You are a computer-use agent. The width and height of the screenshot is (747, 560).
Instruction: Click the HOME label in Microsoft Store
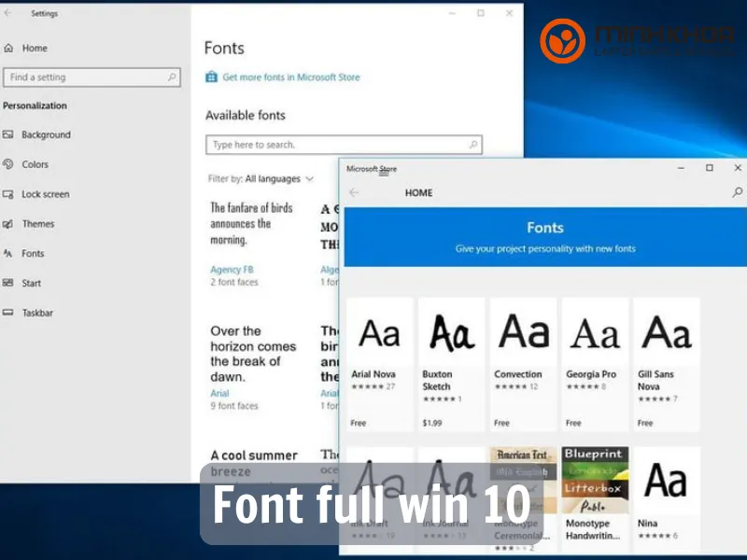point(418,193)
